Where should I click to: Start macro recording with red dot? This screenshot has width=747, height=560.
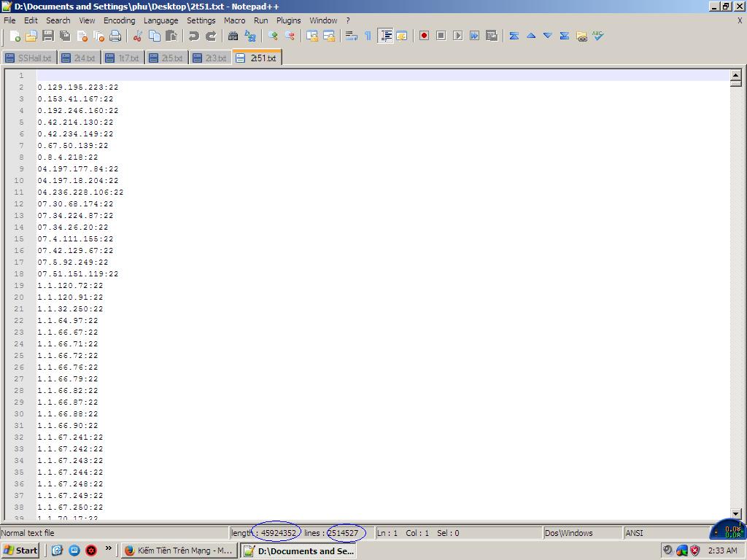click(424, 36)
